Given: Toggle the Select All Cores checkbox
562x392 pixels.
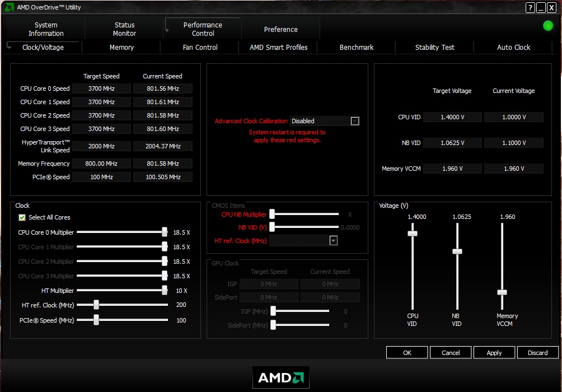Looking at the screenshot, I should point(22,217).
